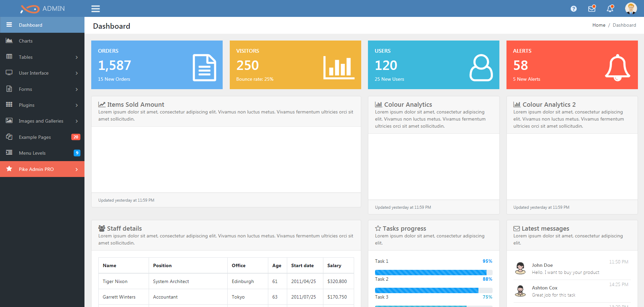Click the 15 New Orders text
The width and height of the screenshot is (644, 307).
114,79
